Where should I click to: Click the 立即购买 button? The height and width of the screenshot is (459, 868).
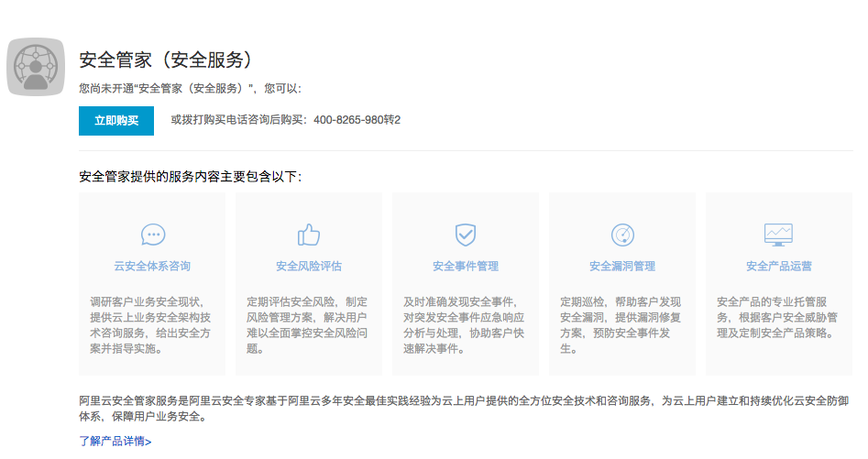coord(116,121)
